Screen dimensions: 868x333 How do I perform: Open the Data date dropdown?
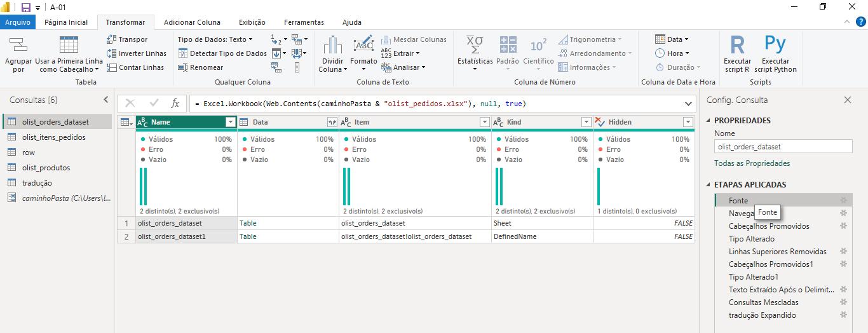(x=672, y=39)
